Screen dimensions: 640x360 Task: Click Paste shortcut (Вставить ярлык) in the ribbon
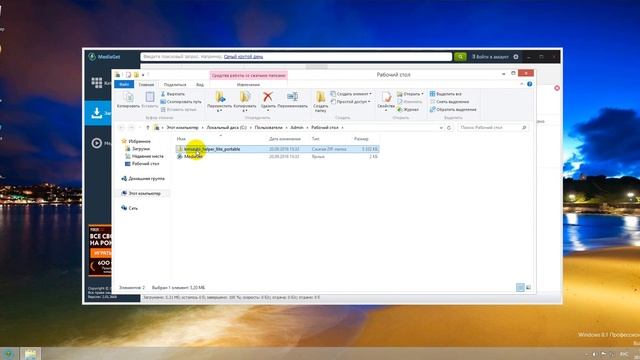(x=179, y=109)
